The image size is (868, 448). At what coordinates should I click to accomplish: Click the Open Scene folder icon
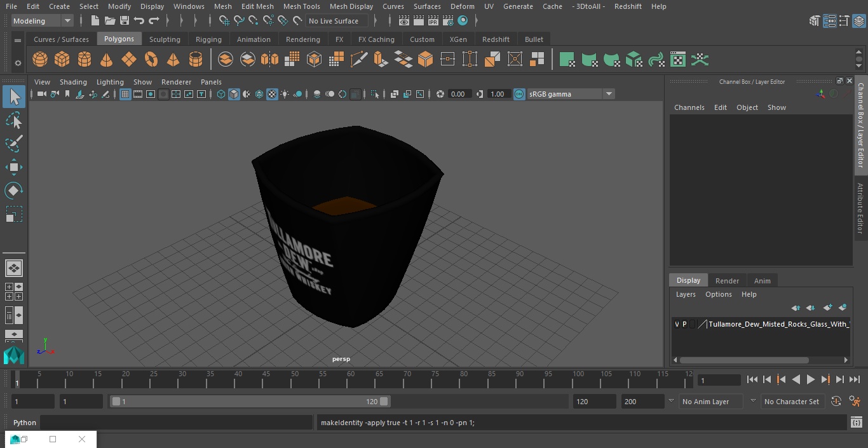point(110,21)
